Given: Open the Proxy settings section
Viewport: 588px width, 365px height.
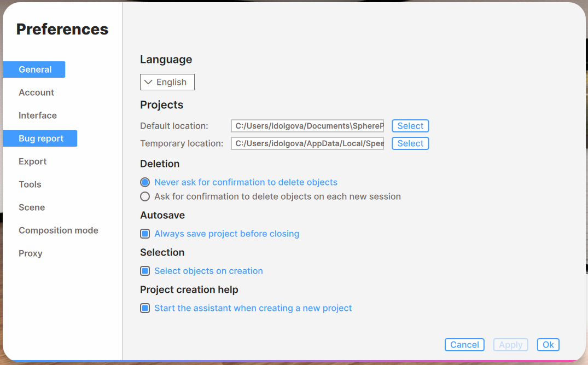Looking at the screenshot, I should [x=30, y=253].
